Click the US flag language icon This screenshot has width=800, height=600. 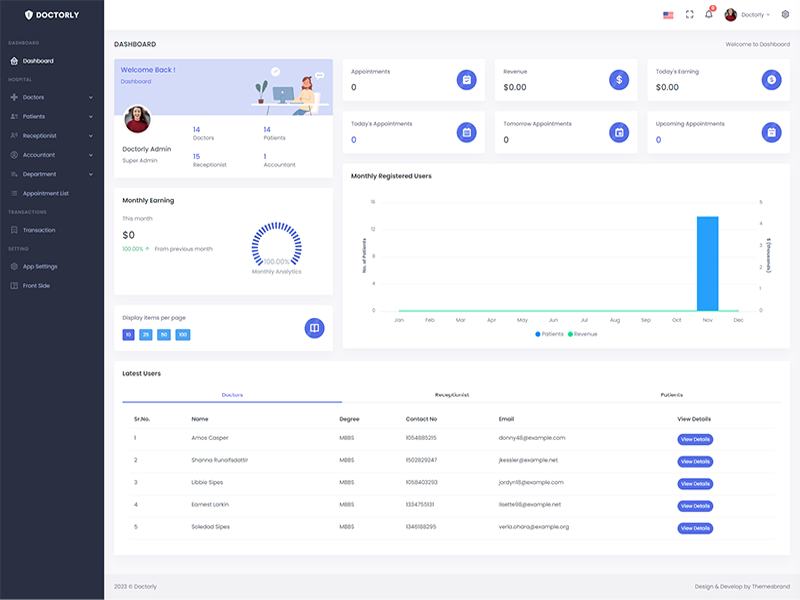[x=668, y=15]
